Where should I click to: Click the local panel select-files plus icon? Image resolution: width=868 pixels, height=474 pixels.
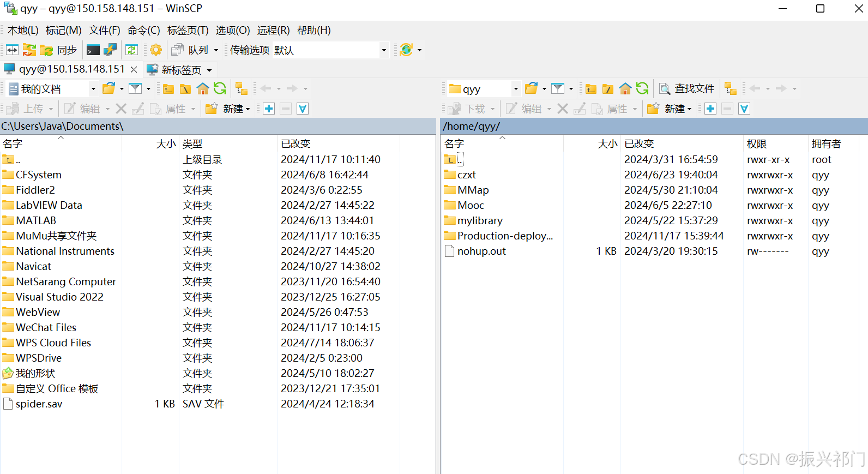269,109
